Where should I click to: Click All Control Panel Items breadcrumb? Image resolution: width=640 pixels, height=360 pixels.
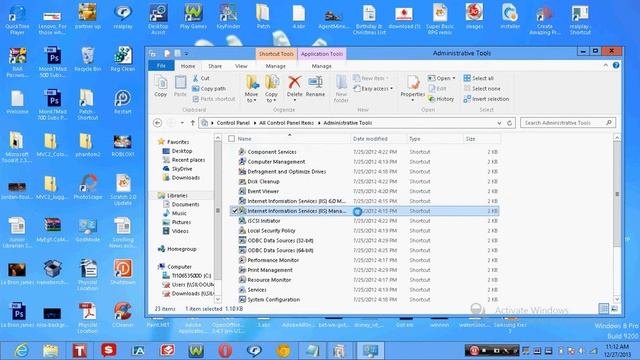[287, 123]
